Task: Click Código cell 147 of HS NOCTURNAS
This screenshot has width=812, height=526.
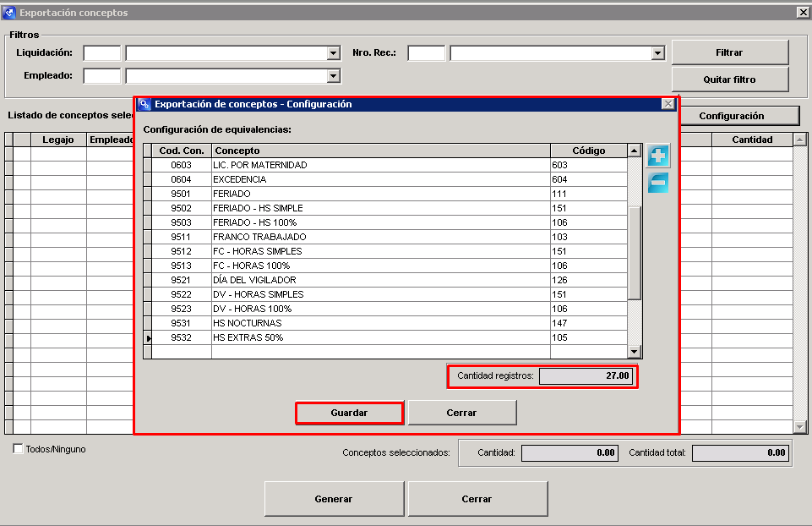Action: coord(589,323)
